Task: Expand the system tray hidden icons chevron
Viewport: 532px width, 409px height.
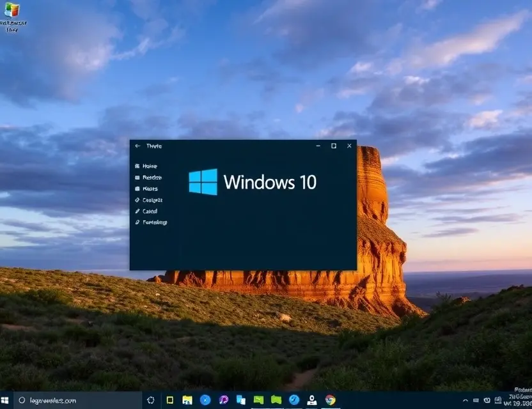Action: 465,401
